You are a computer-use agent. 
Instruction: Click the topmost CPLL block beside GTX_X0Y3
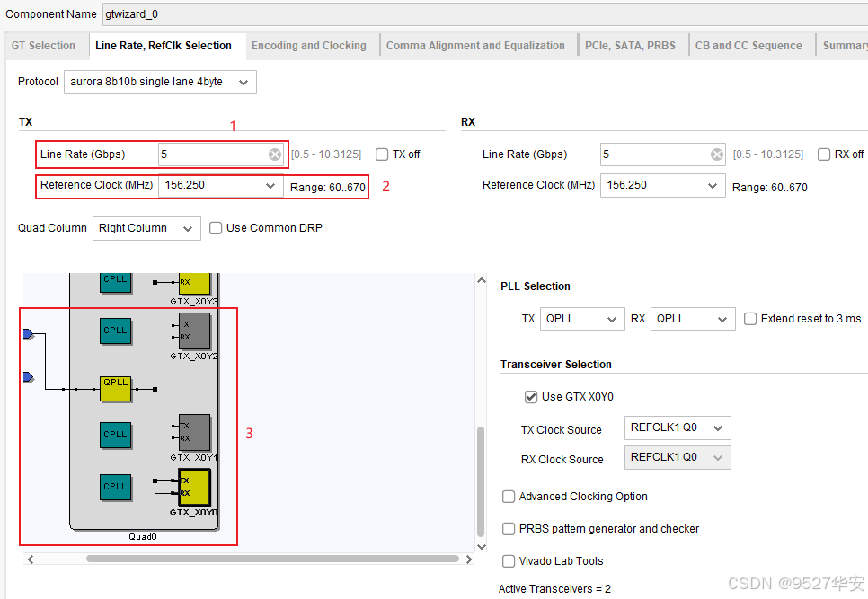coord(115,282)
